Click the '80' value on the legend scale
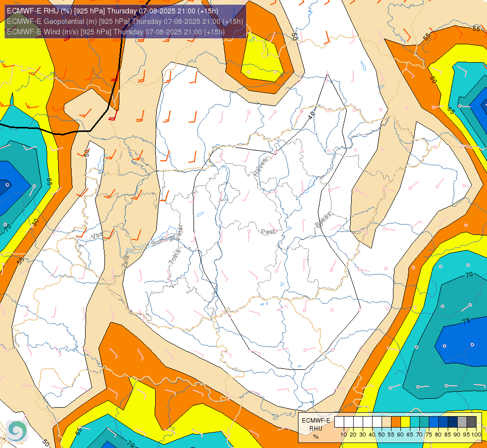Viewport: 487px width, 448px height. (438, 435)
